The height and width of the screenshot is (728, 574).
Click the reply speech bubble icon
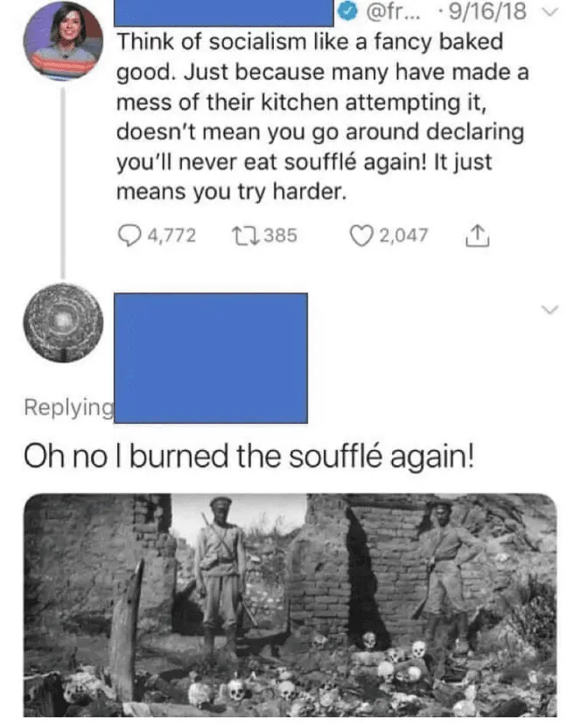click(x=130, y=235)
